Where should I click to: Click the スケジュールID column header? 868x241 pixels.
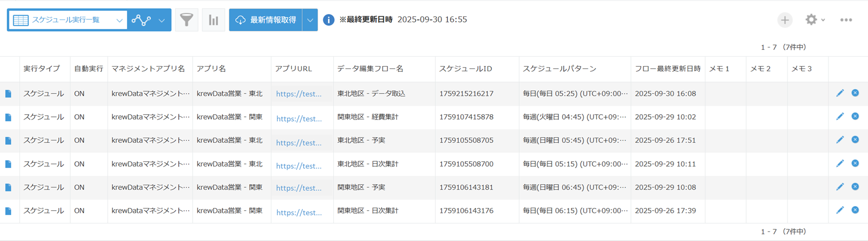click(466, 69)
